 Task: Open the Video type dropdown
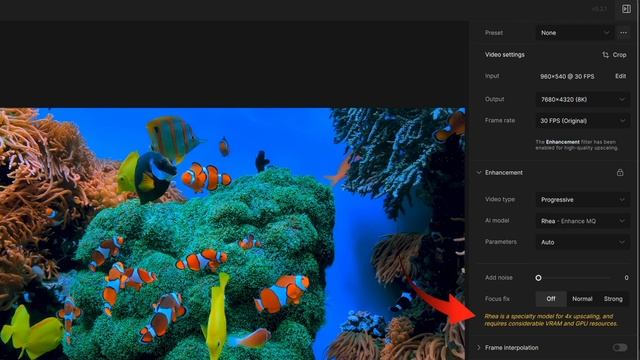click(x=582, y=200)
